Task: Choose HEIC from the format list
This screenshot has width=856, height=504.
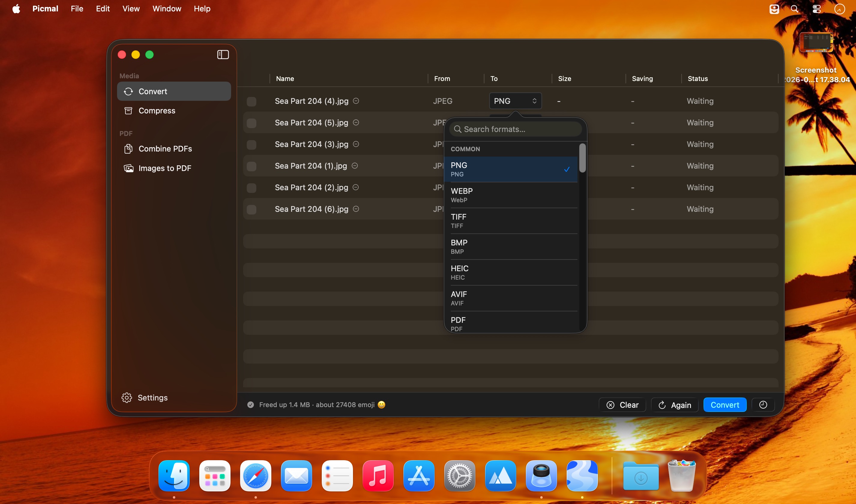Action: [511, 272]
